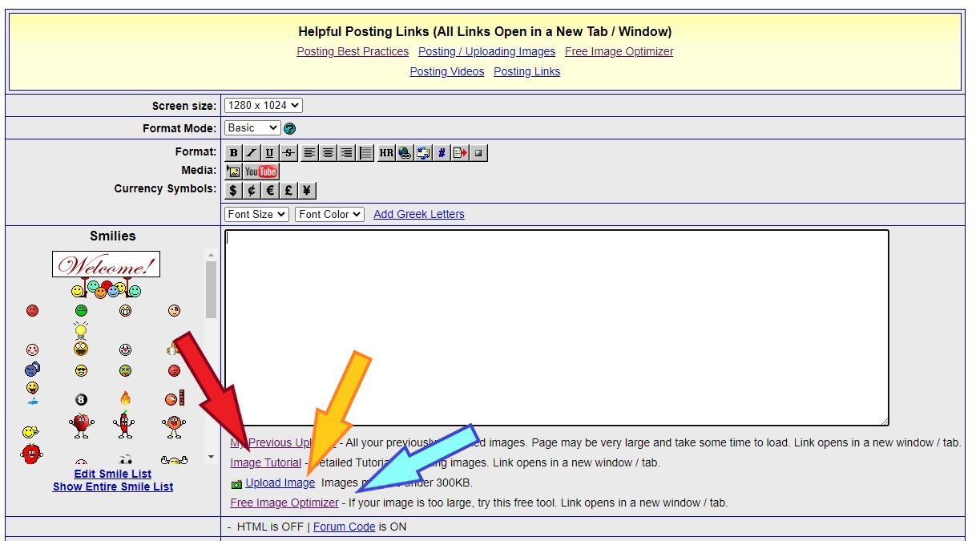Click inside the message text area
Viewport: 980px width, 541px height.
(557, 328)
